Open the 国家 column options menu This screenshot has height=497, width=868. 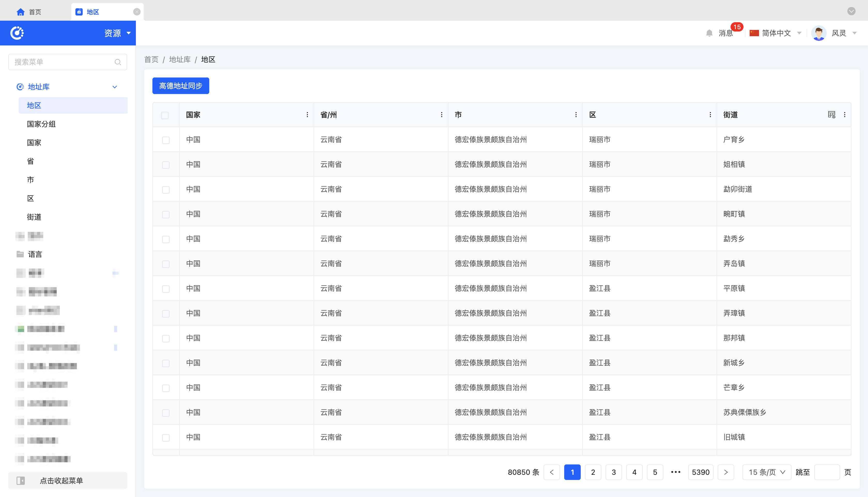click(307, 115)
